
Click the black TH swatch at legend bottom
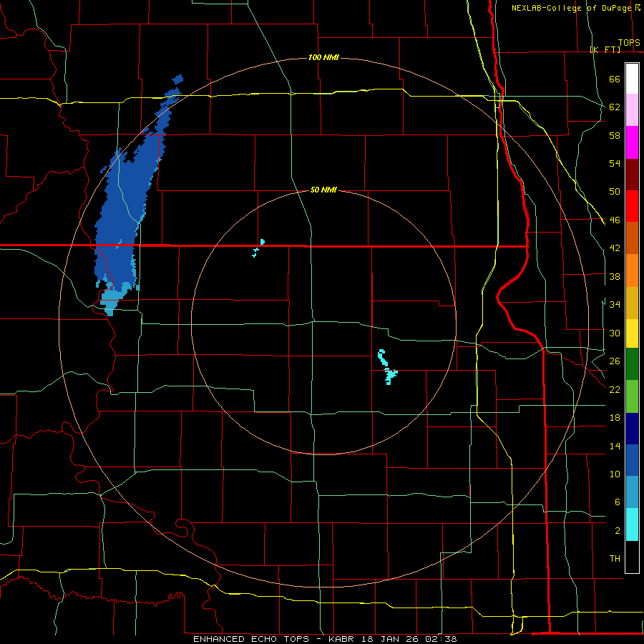pos(632,557)
